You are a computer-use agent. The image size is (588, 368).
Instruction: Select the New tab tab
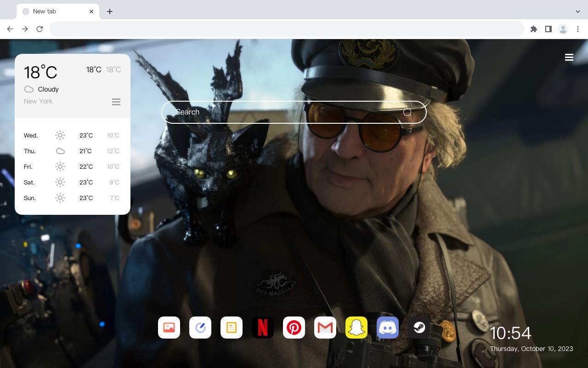tap(58, 11)
